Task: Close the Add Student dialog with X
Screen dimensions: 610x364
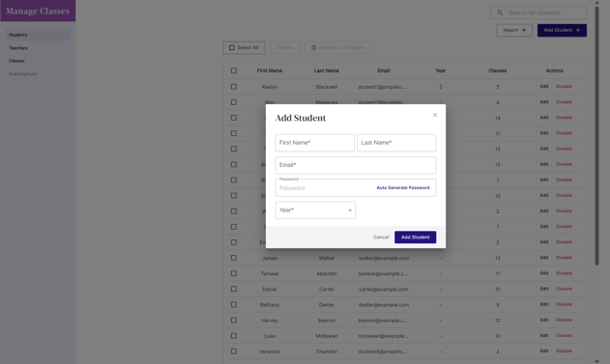Action: click(x=435, y=115)
